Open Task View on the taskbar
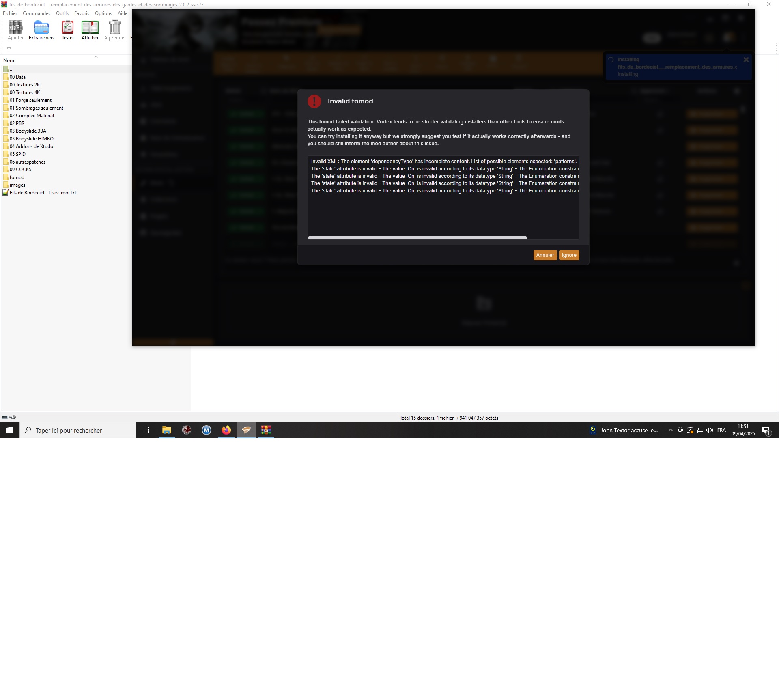Viewport: 779px width, 700px height. coord(146,430)
